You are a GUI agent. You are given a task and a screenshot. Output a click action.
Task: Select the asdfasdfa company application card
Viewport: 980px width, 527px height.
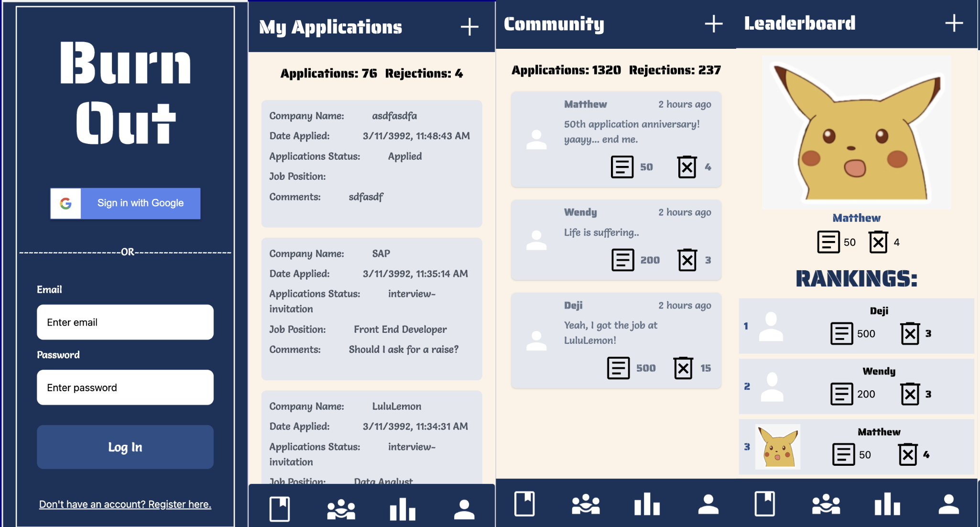[x=371, y=164]
